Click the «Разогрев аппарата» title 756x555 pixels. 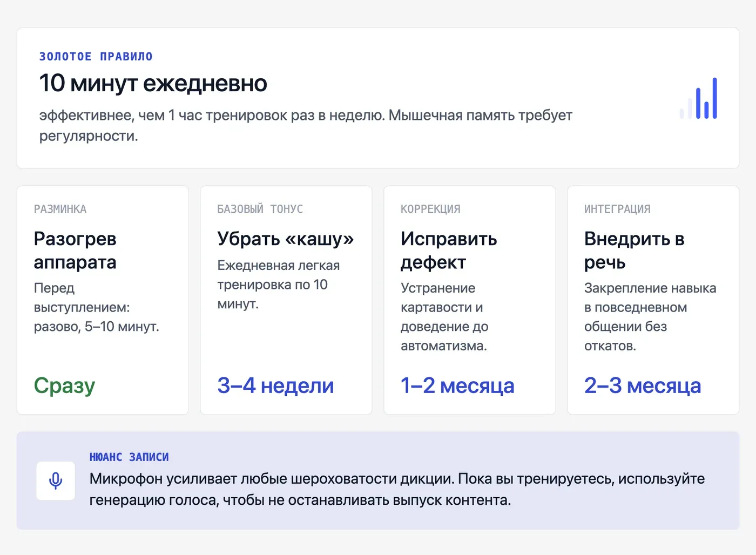tap(75, 251)
